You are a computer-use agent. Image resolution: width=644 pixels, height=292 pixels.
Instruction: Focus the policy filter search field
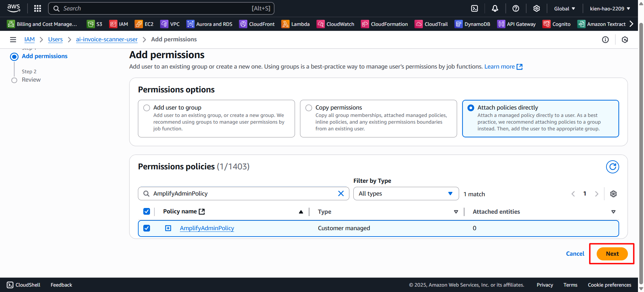[x=244, y=194]
